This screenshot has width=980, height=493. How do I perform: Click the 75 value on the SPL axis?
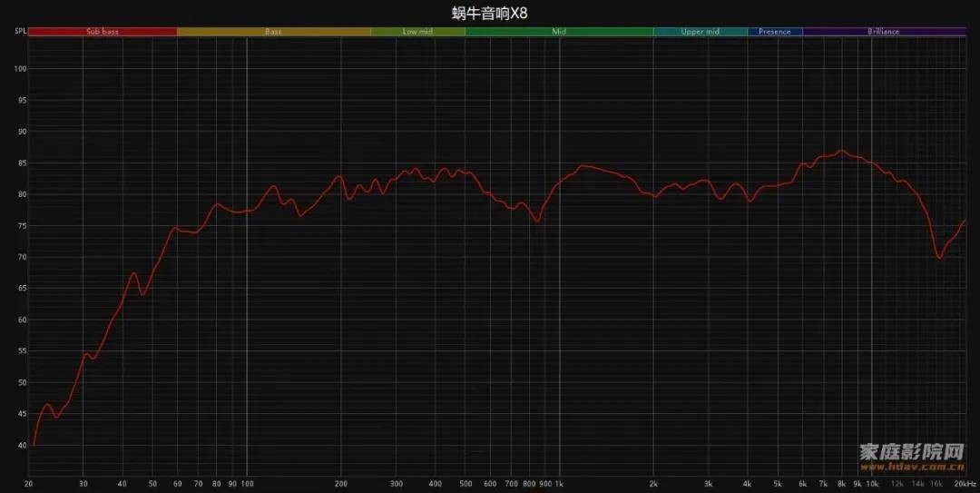22,226
